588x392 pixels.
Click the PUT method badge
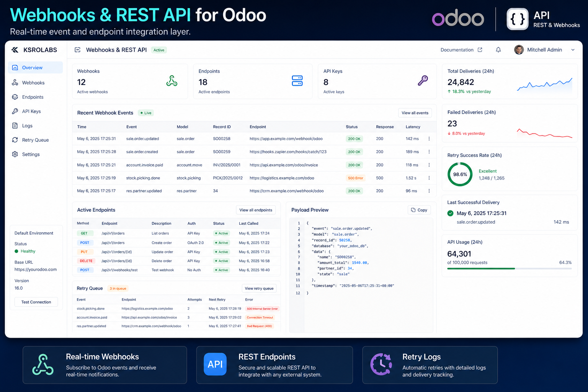[x=84, y=252]
